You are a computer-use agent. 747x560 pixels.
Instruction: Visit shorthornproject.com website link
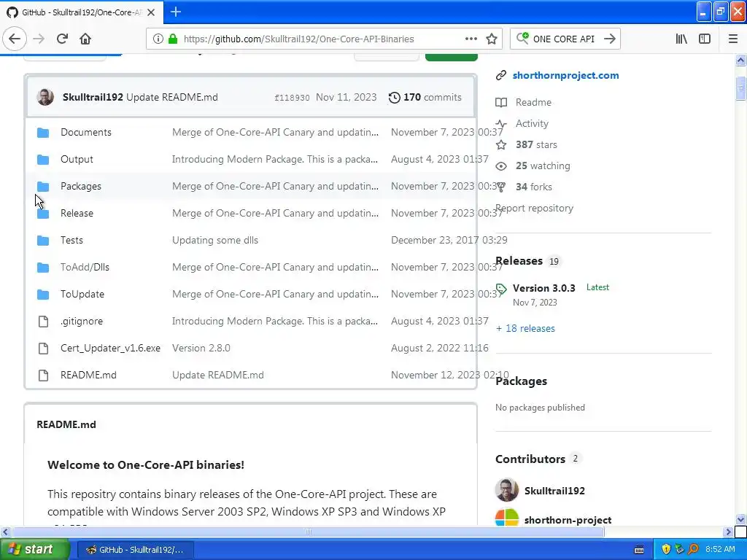pyautogui.click(x=565, y=75)
